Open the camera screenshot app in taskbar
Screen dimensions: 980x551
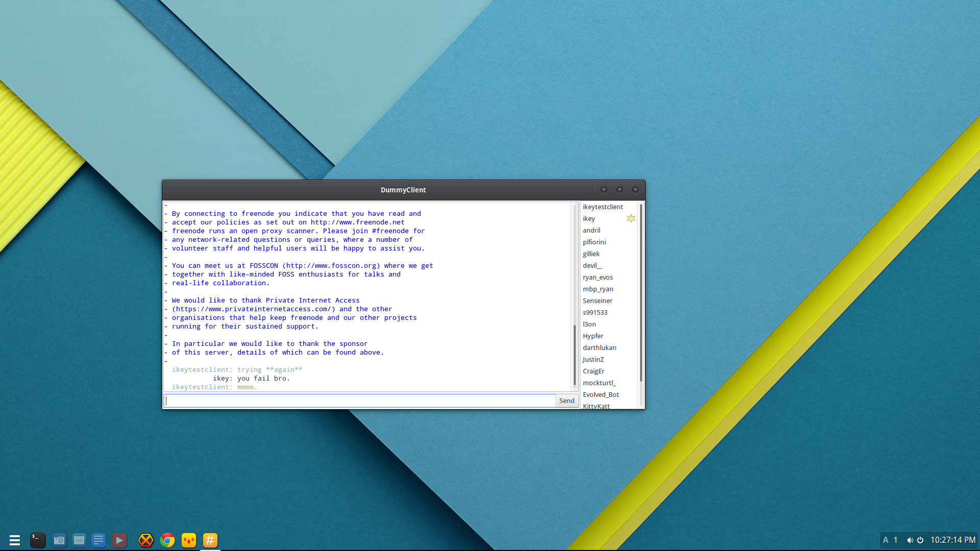[x=59, y=540]
